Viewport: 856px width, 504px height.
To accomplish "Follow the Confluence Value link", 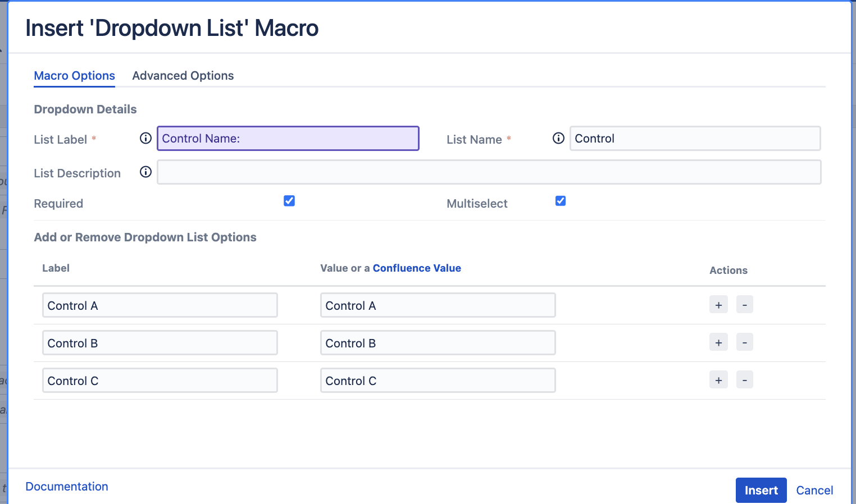I will pyautogui.click(x=417, y=268).
